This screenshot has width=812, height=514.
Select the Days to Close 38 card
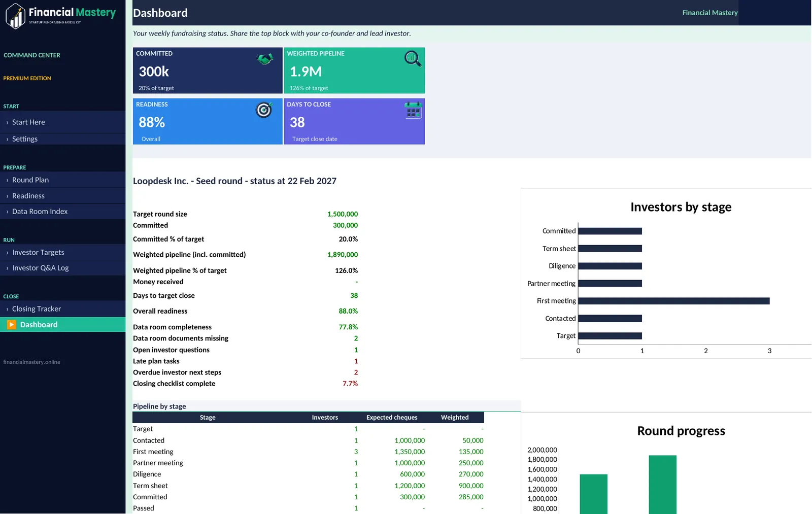pos(354,121)
